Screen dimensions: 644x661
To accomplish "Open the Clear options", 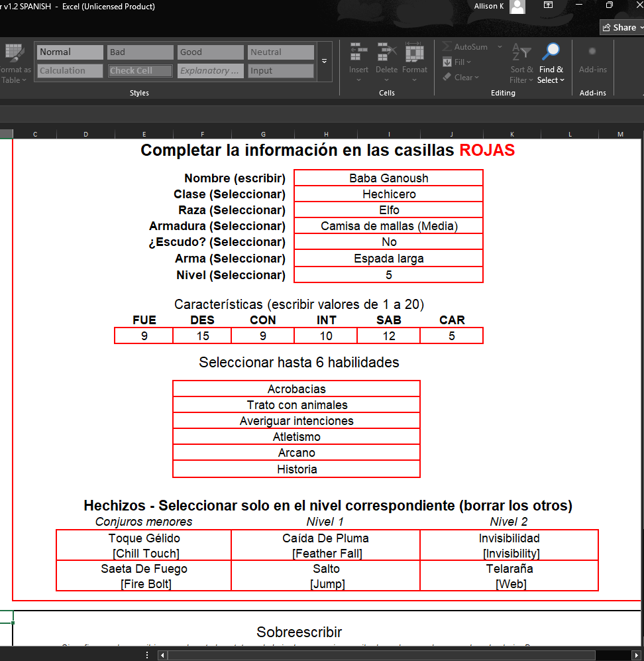I will (x=460, y=77).
